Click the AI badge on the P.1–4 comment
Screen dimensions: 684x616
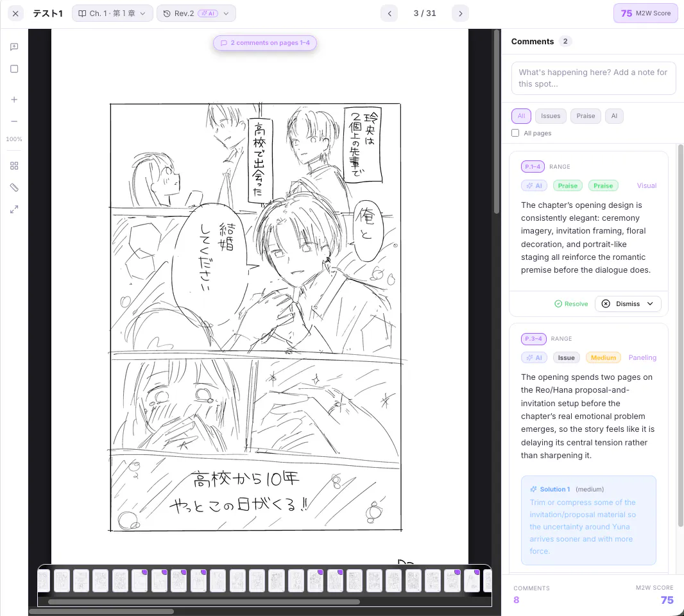click(x=534, y=186)
